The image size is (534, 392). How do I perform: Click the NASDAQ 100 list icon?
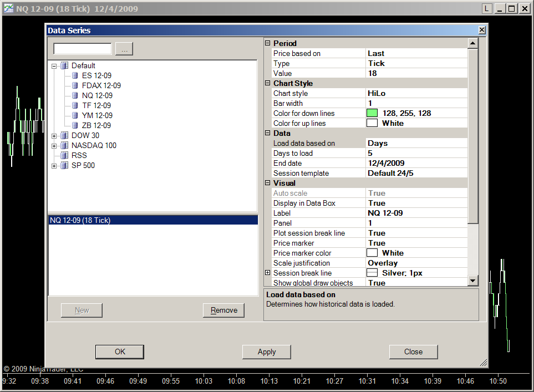point(64,145)
